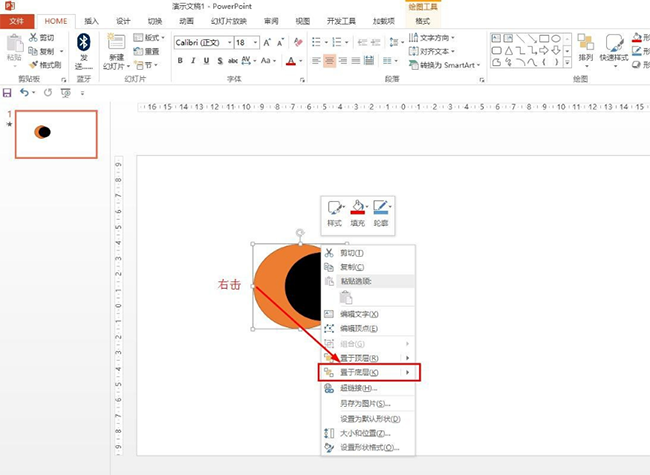Open the font size 18 dropdown
This screenshot has height=475, width=650.
coord(255,42)
